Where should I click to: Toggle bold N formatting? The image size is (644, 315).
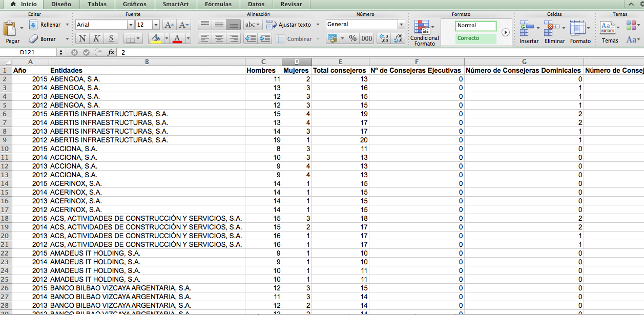point(82,38)
